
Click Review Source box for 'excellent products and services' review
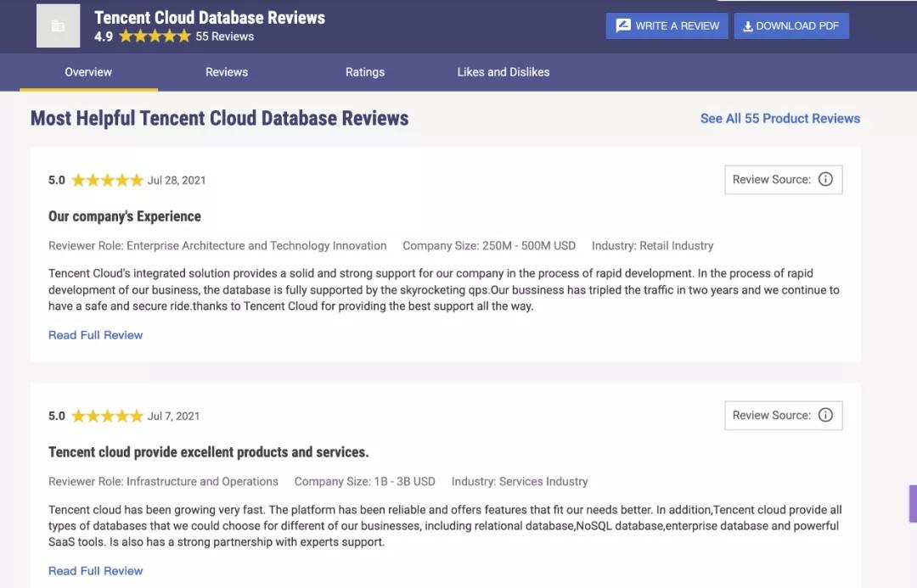pos(784,415)
